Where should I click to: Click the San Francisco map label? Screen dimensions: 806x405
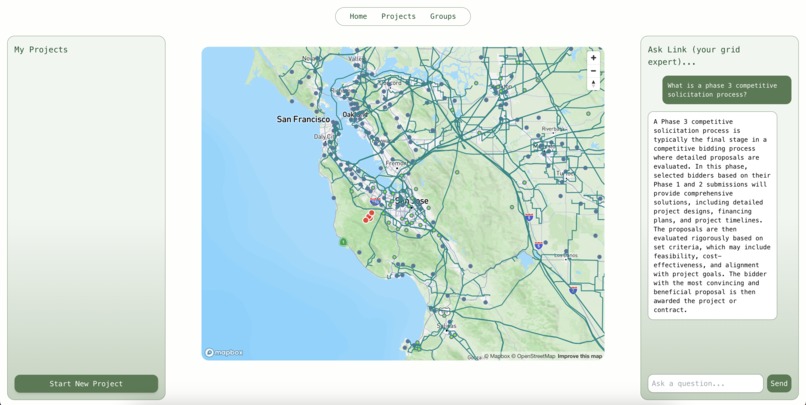point(303,119)
